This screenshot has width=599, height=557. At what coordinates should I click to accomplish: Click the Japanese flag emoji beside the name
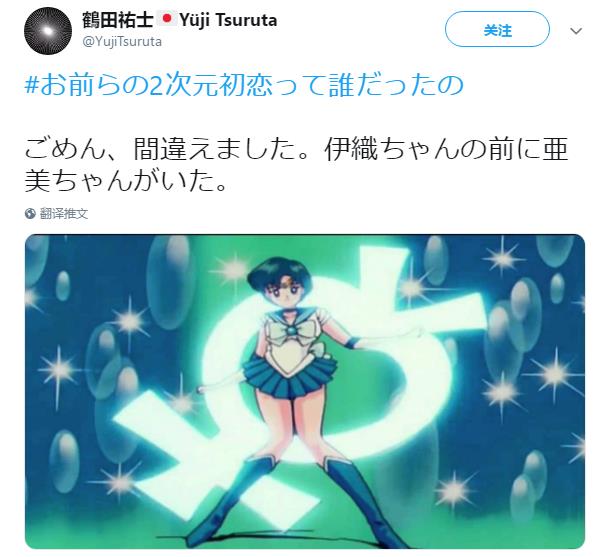167,19
